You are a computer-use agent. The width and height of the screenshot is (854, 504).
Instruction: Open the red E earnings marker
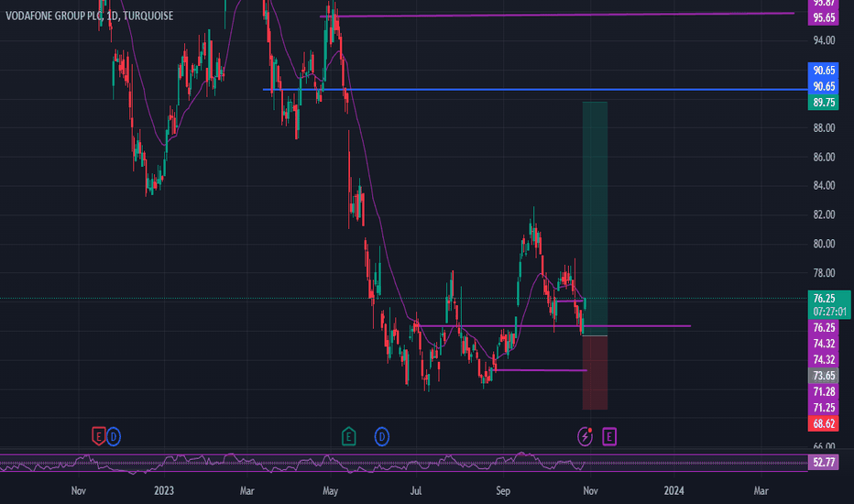[98, 436]
